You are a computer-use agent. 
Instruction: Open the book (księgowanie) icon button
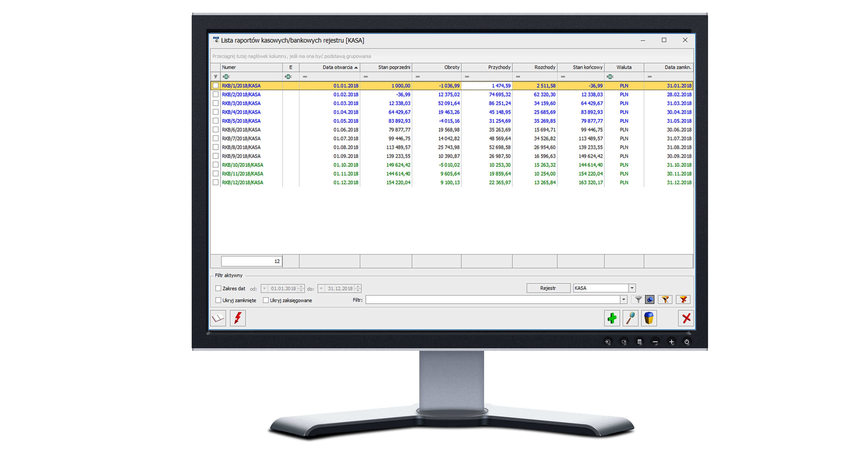click(218, 318)
